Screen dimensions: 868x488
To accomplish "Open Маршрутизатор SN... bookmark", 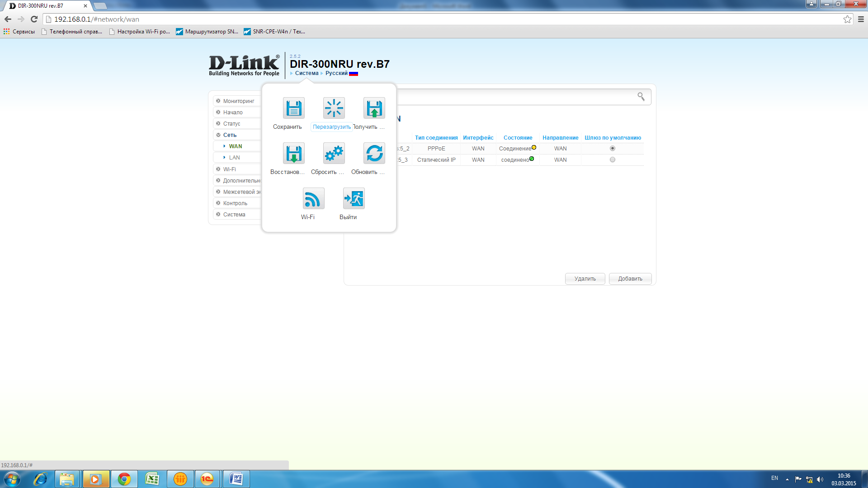I will pos(207,32).
